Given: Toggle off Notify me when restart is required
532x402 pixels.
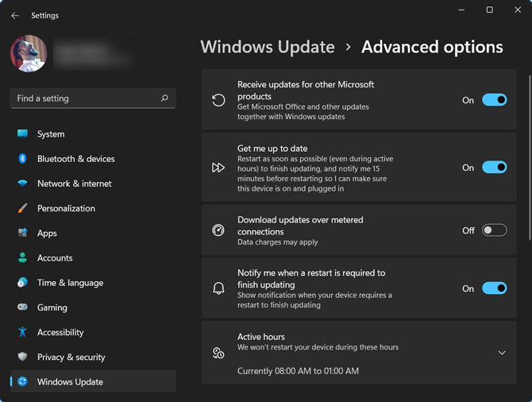Looking at the screenshot, I should [495, 288].
